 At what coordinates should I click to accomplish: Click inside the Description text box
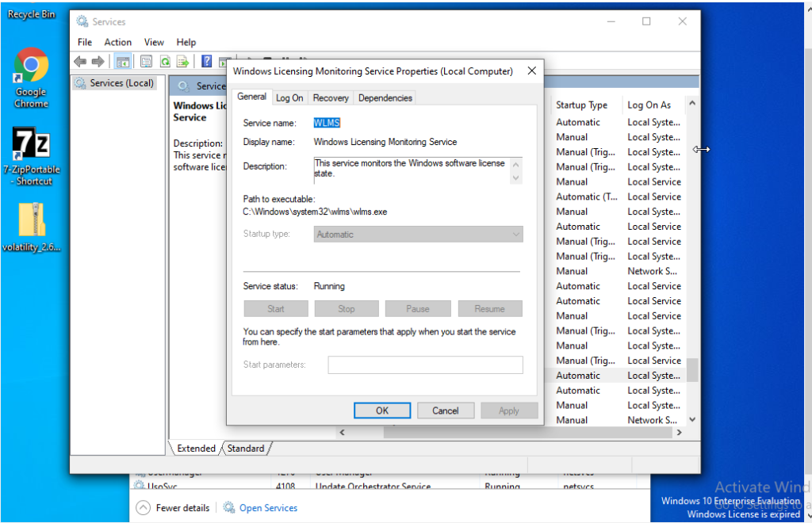coord(412,170)
